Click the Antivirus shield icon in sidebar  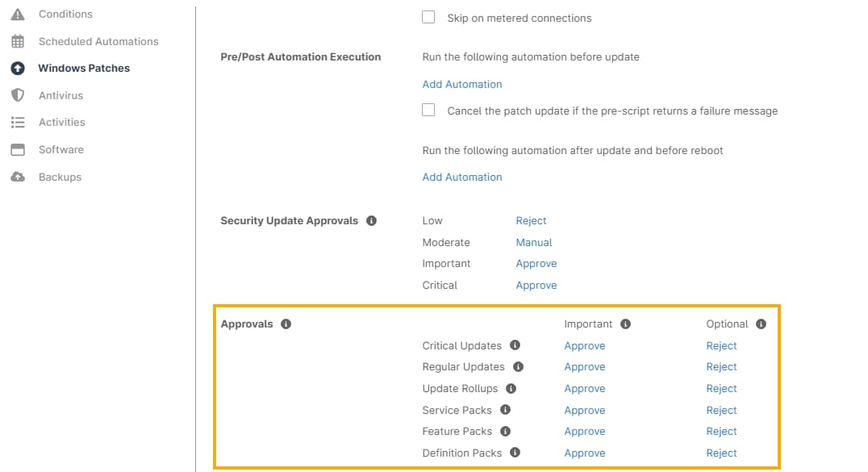[x=18, y=95]
